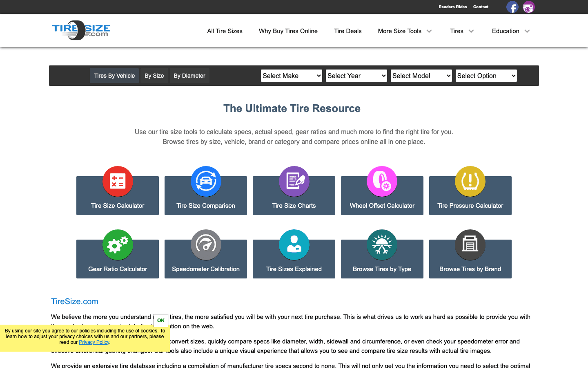Click the yellow Tire Pressure Calculator icon
The image size is (588, 368).
click(x=470, y=182)
